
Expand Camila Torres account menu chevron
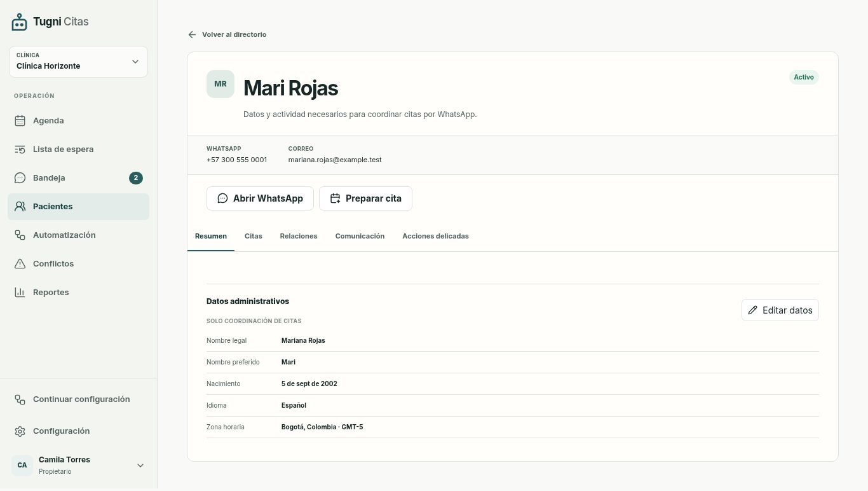tap(140, 466)
